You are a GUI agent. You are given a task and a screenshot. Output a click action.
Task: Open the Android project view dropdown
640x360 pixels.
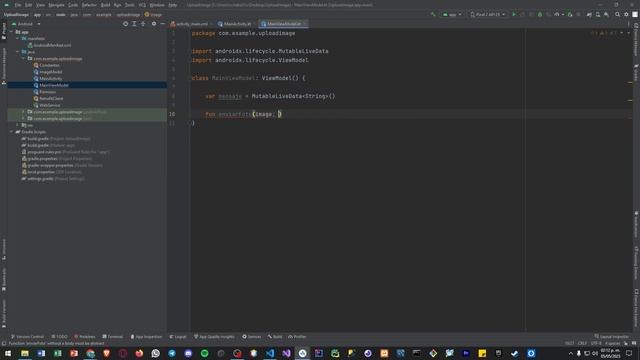[26, 24]
